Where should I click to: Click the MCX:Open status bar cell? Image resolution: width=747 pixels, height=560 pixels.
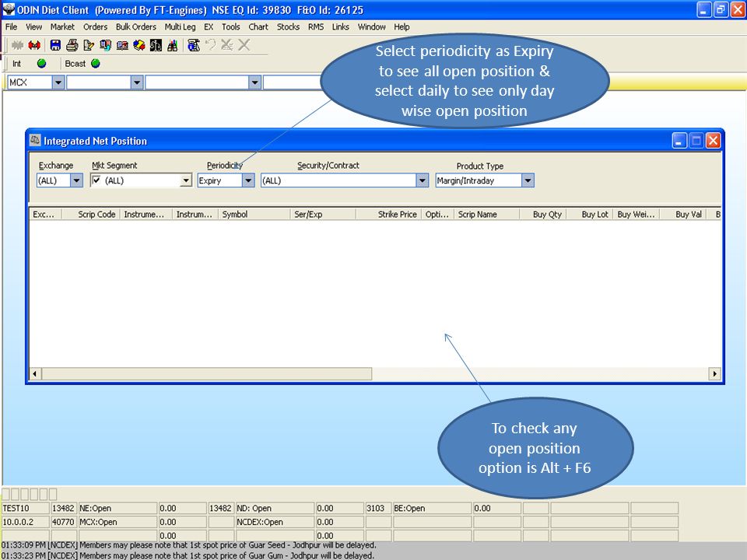click(x=117, y=522)
